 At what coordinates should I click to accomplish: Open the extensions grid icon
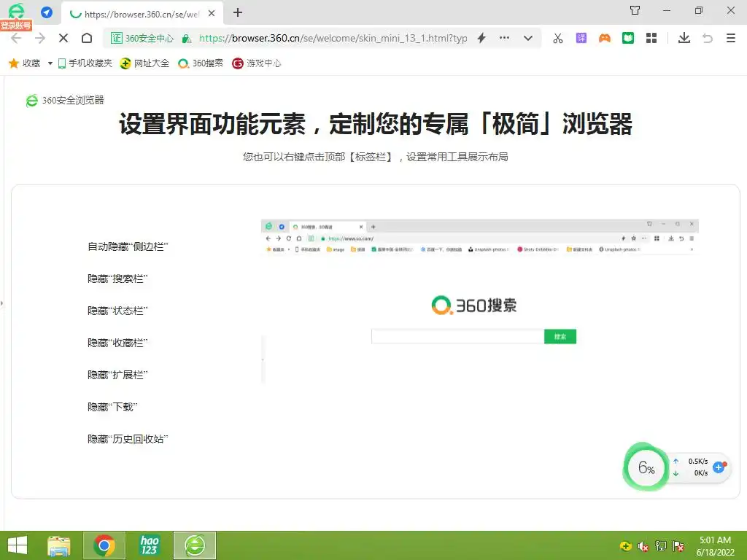coord(651,38)
